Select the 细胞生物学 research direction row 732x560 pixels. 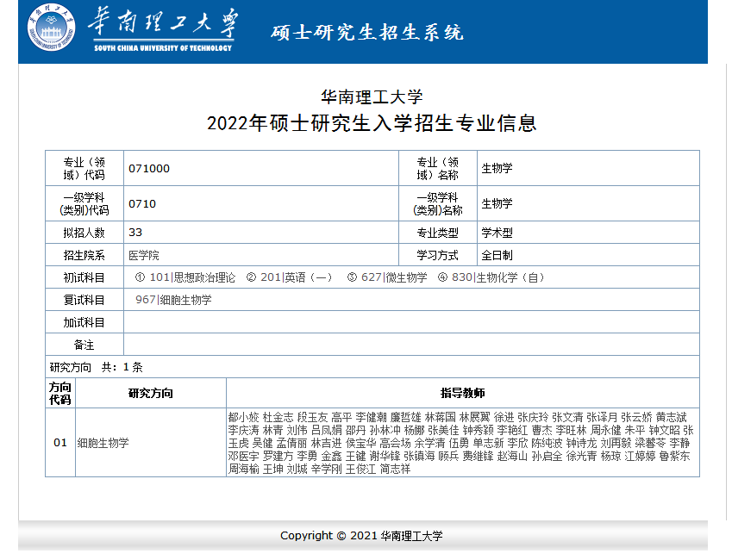pos(103,443)
